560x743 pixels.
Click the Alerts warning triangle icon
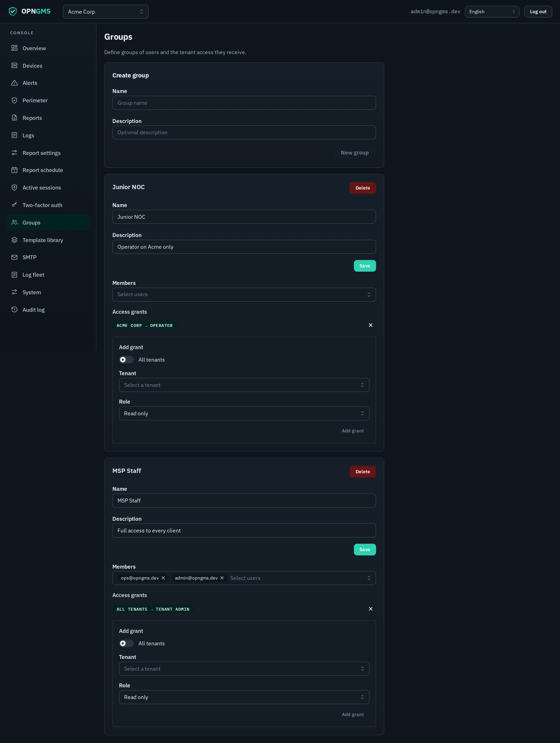point(14,83)
